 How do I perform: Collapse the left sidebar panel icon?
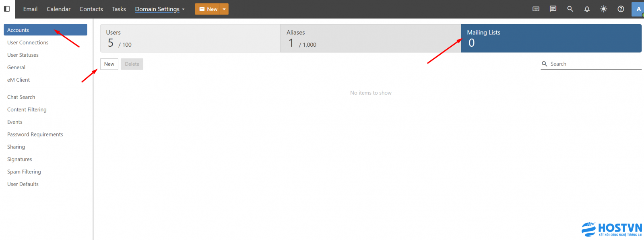point(7,9)
